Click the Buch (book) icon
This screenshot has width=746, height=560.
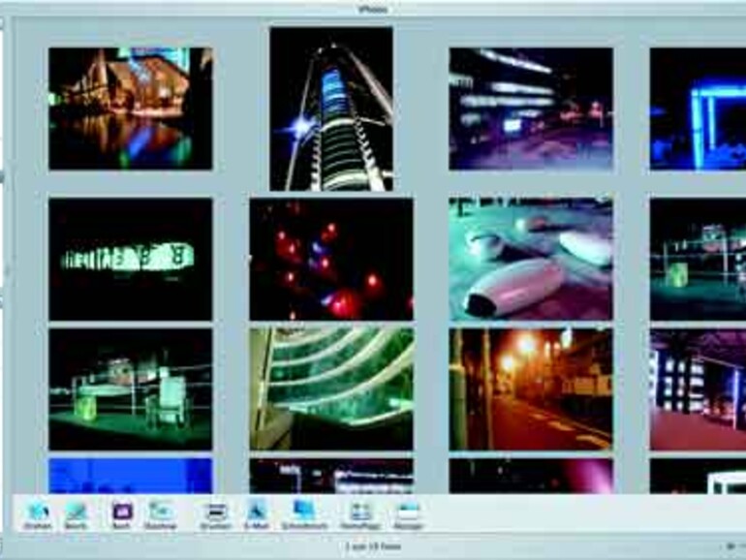click(121, 512)
